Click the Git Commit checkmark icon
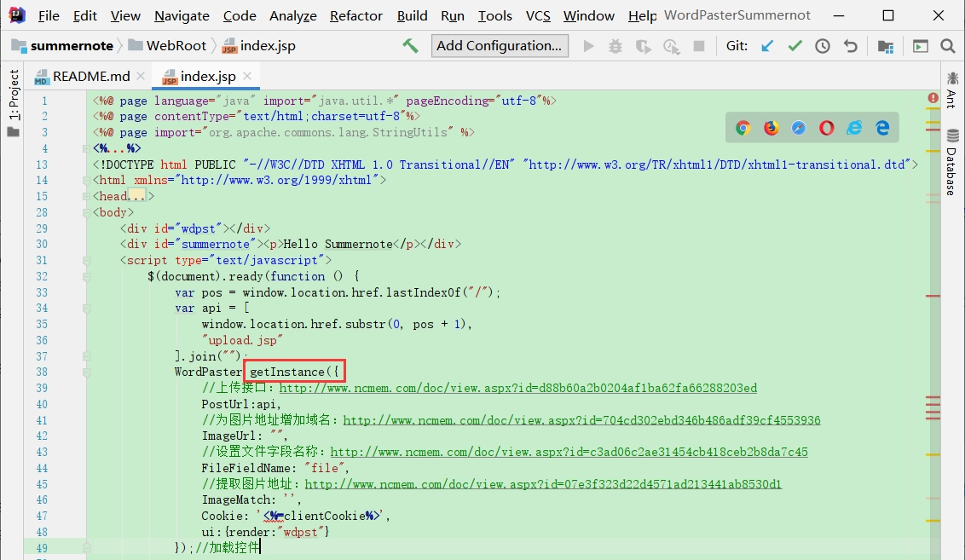The width and height of the screenshot is (965, 560). [x=795, y=45]
